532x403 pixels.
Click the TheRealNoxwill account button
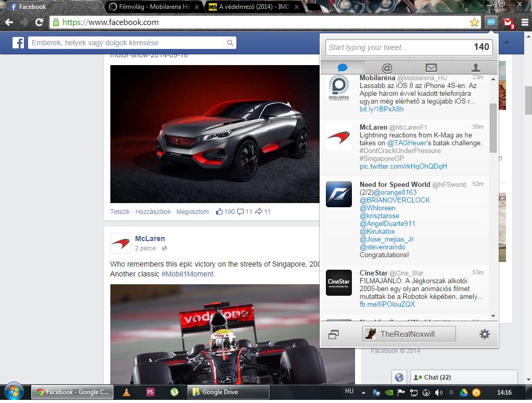409,334
